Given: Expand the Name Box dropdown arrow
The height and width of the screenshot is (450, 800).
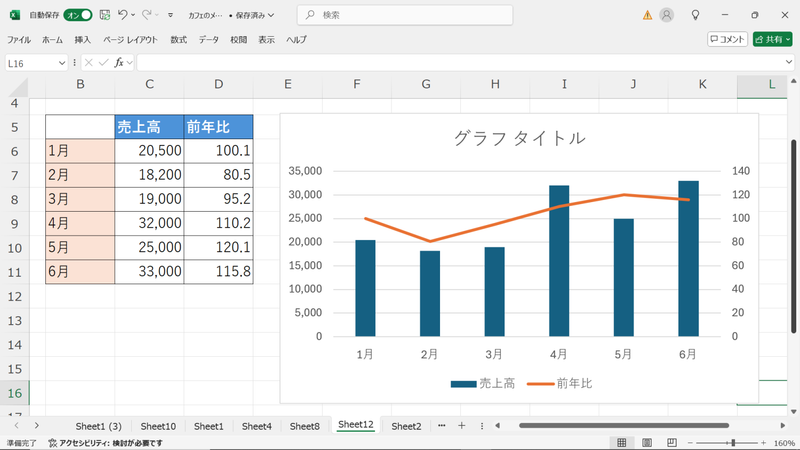Looking at the screenshot, I should [62, 63].
